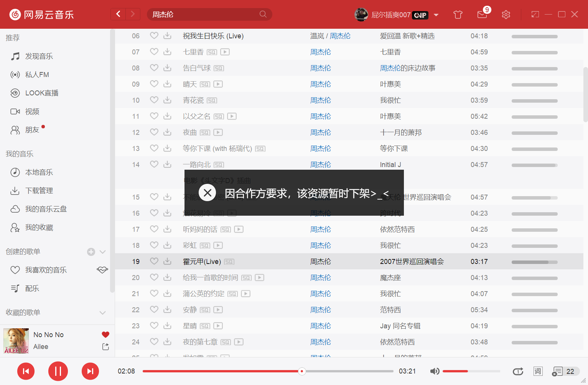Download the song 听妈妈的话

click(x=167, y=229)
